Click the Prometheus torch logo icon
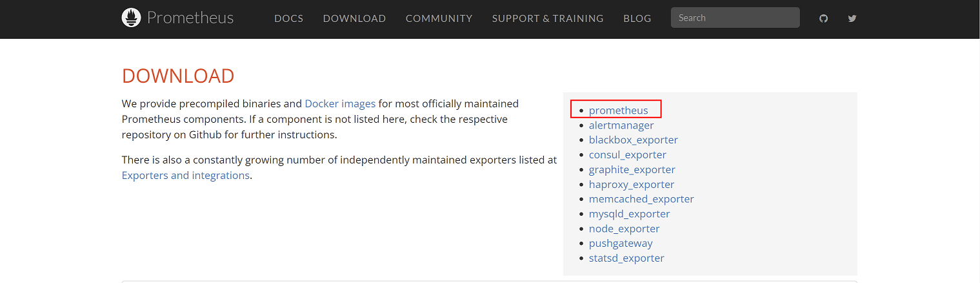 131,18
